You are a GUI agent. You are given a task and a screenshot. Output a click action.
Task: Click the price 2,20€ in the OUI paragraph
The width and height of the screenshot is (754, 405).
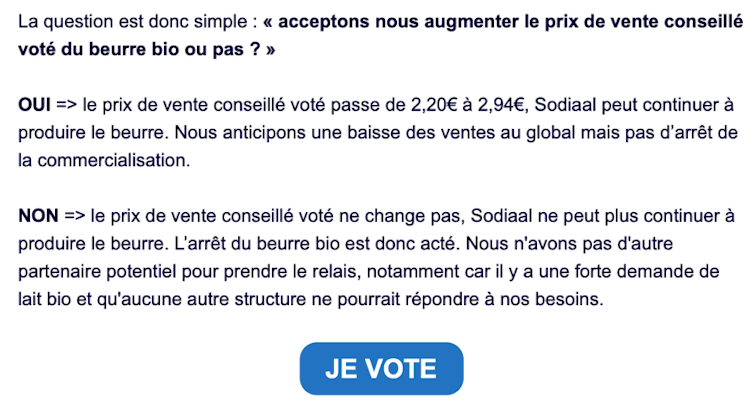click(x=434, y=105)
